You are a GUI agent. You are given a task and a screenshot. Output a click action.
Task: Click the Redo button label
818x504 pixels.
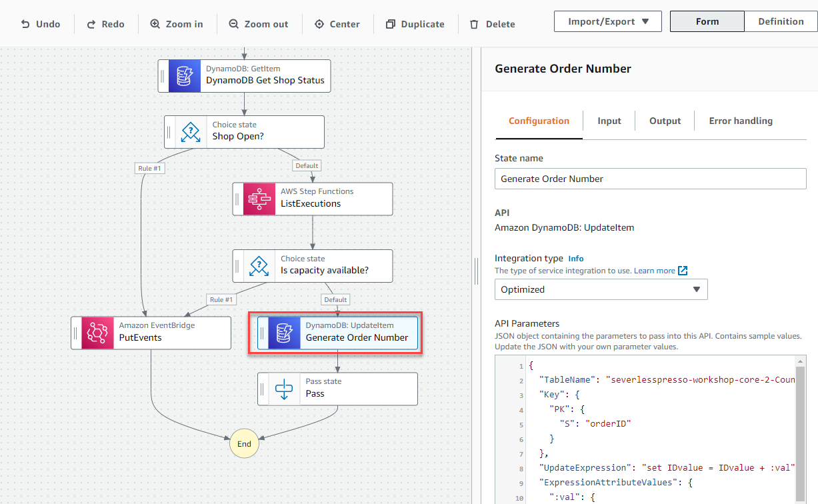(x=113, y=24)
